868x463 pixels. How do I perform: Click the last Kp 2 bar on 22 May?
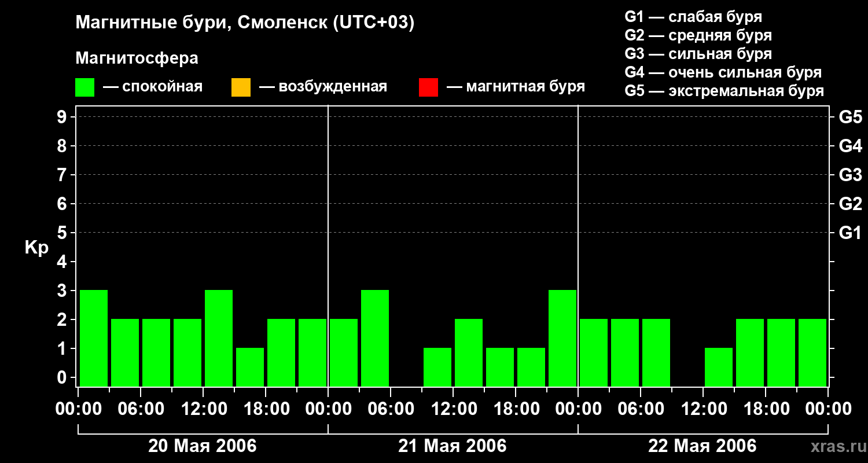point(812,352)
